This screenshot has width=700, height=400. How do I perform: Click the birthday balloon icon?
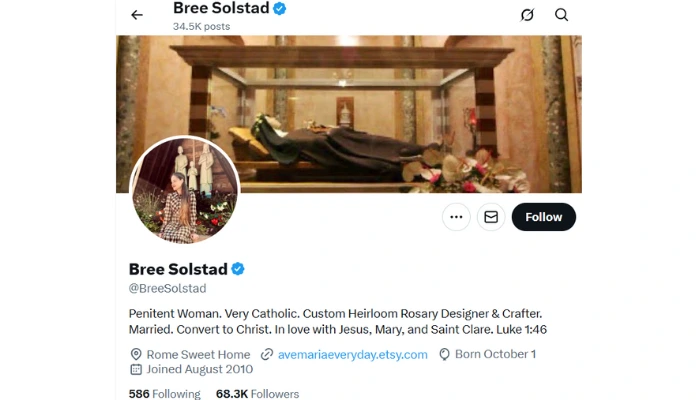[x=444, y=354]
